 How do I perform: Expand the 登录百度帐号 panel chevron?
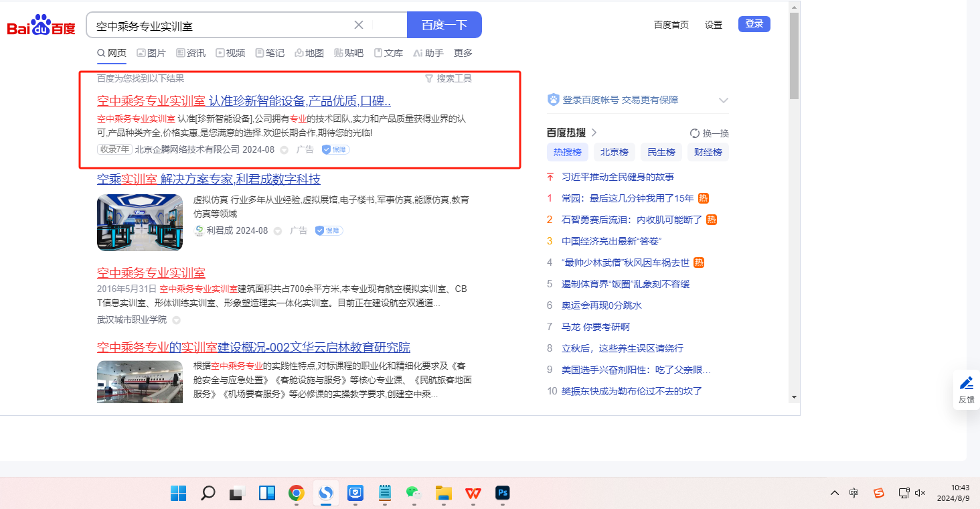tap(723, 100)
